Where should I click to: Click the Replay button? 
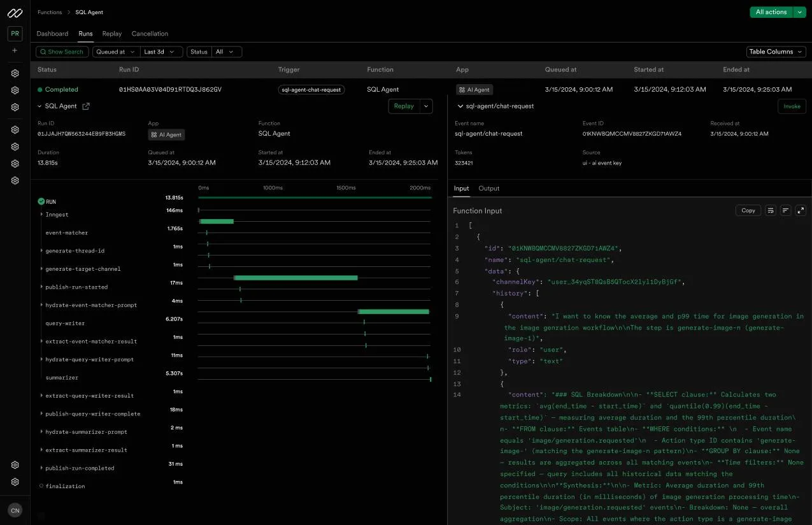click(x=404, y=106)
